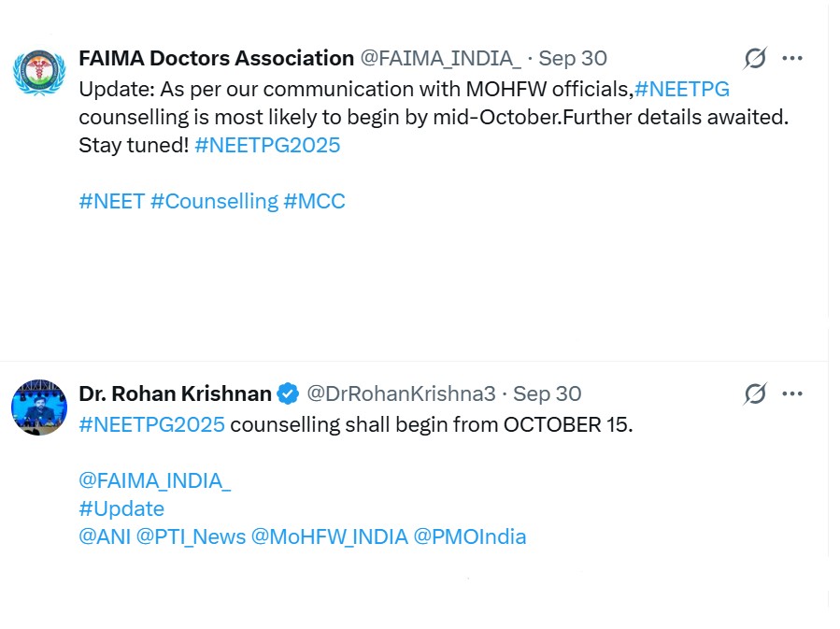Open the more options menu on Dr. Rohan's tweet
The image size is (840, 629).
click(x=792, y=393)
